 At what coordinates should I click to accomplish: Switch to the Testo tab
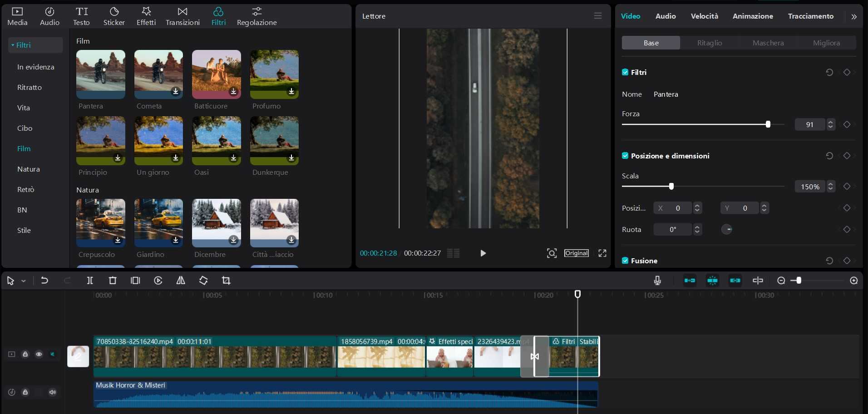81,16
